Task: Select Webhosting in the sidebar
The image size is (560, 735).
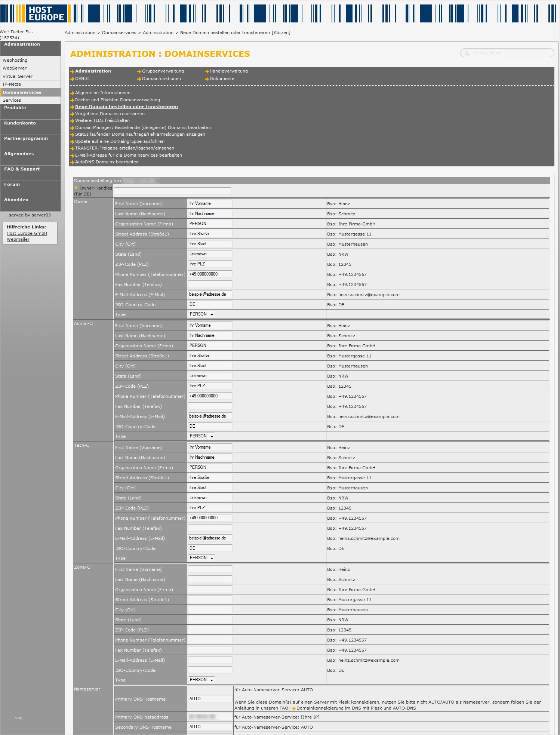Action: tap(30, 60)
